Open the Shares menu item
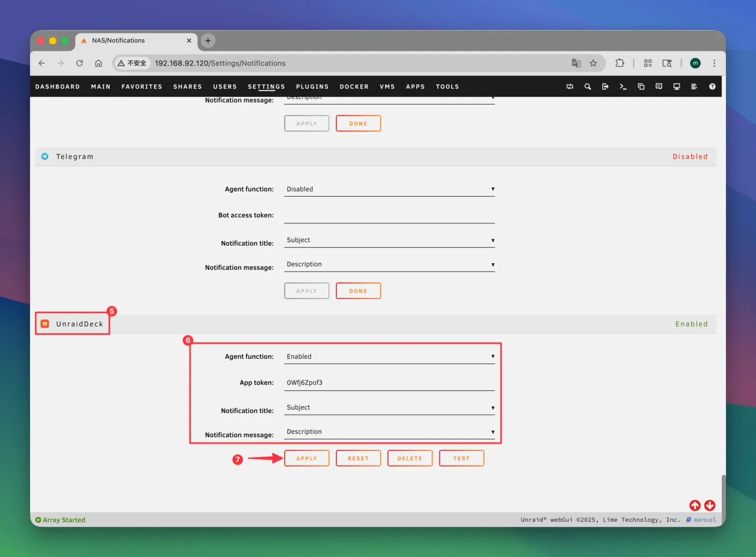 click(x=188, y=86)
